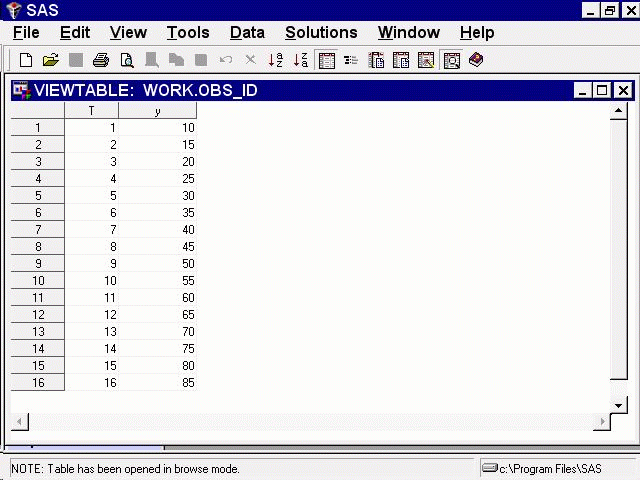Screen dimensions: 640x480
Task: Open Print Preview from the toolbar
Action: click(127, 60)
